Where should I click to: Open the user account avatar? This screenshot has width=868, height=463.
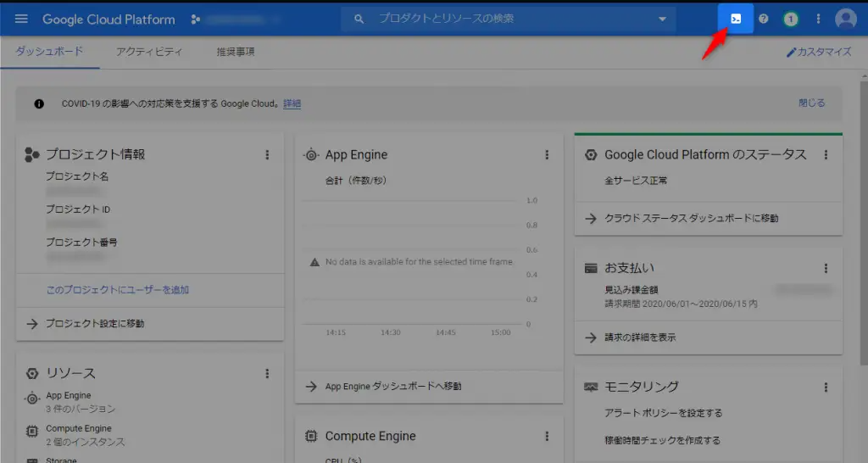tap(845, 19)
